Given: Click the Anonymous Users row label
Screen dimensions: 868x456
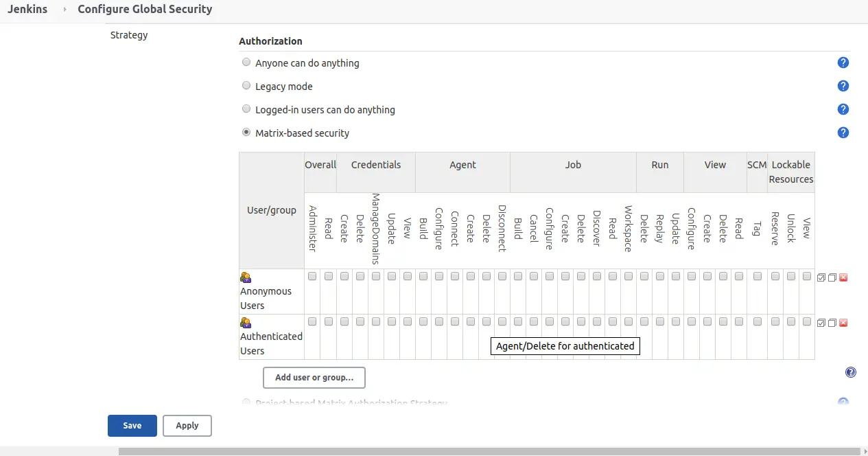Looking at the screenshot, I should (266, 298).
